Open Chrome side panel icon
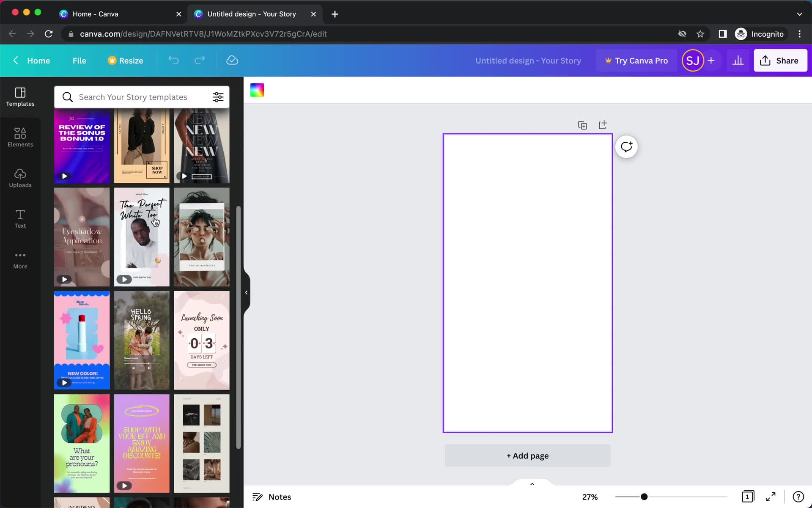Viewport: 812px width, 508px height. tap(722, 34)
